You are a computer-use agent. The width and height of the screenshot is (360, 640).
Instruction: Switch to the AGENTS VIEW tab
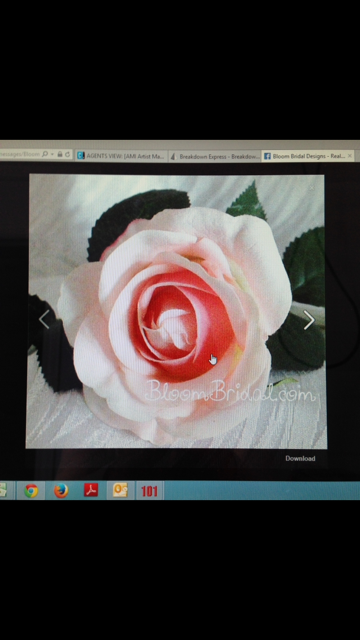click(121, 156)
